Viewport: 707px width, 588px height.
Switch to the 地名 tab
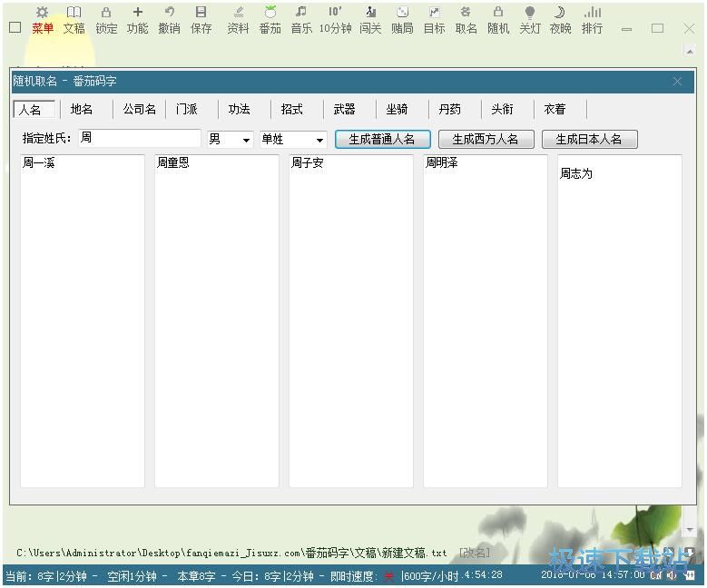(x=82, y=109)
